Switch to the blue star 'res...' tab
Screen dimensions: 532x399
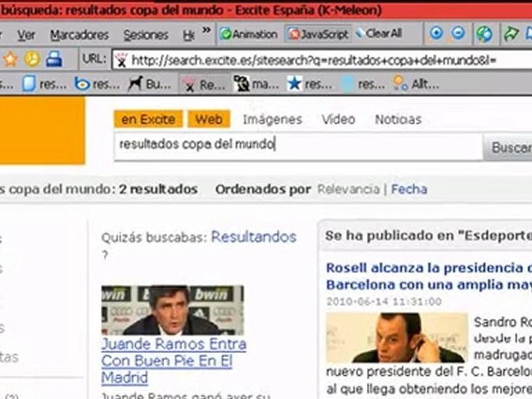click(x=309, y=84)
